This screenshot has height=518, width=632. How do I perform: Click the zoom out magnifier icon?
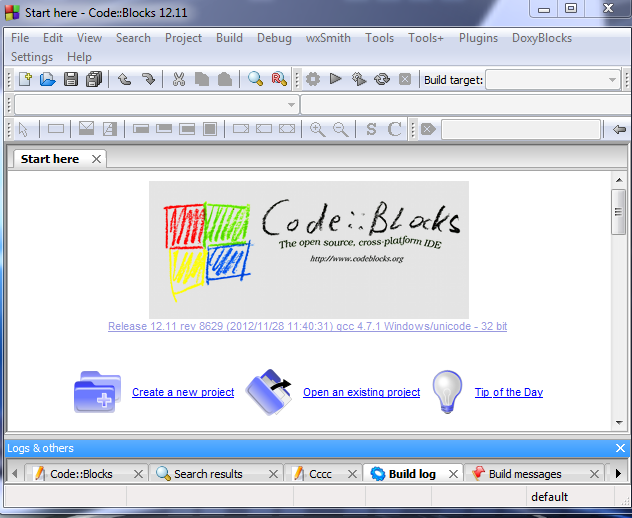click(x=341, y=129)
